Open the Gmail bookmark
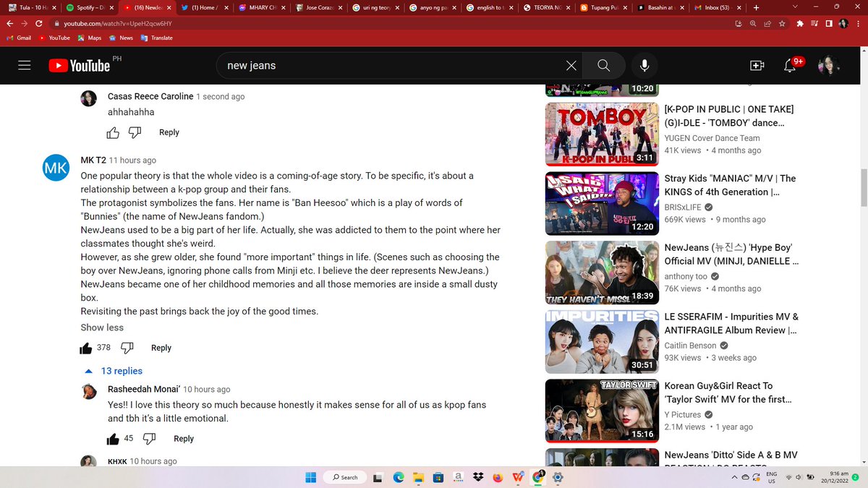 point(19,38)
